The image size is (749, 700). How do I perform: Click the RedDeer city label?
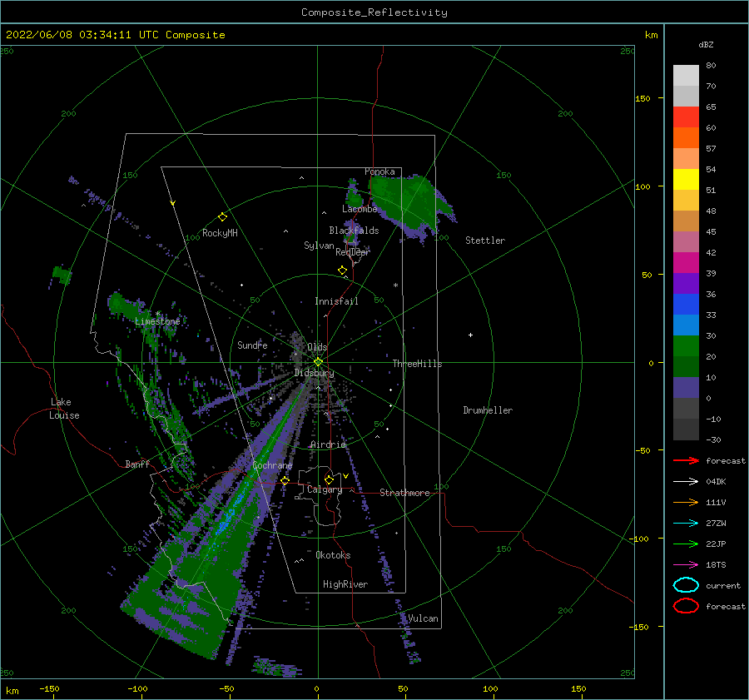click(x=353, y=252)
